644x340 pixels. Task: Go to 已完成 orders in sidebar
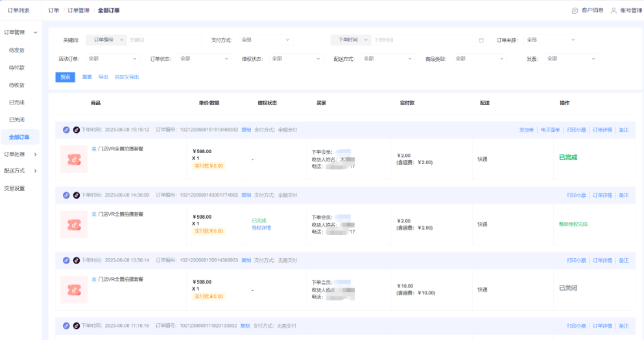pyautogui.click(x=17, y=103)
